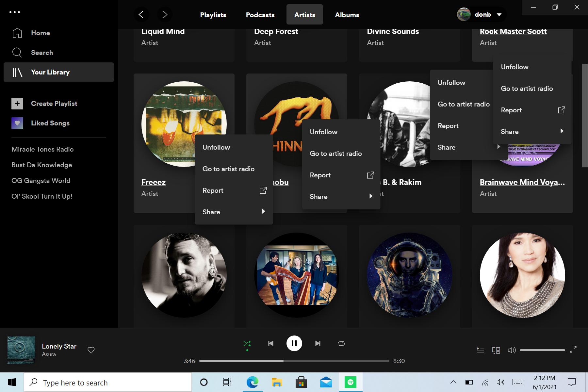Image resolution: width=588 pixels, height=392 pixels.
Task: Open the Windows Start menu
Action: click(12, 383)
